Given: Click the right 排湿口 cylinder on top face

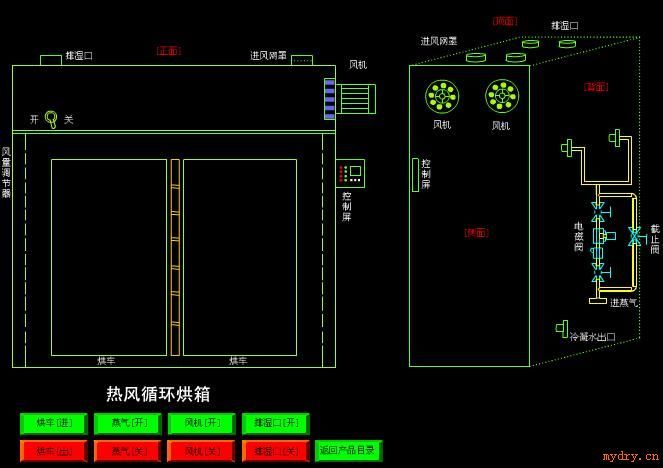Looking at the screenshot, I should pos(567,43).
